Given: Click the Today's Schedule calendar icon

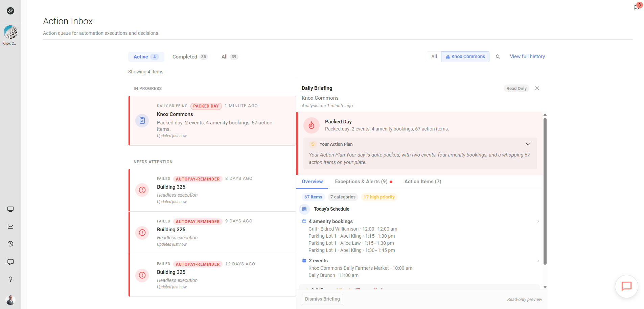Looking at the screenshot, I should pyautogui.click(x=304, y=209).
